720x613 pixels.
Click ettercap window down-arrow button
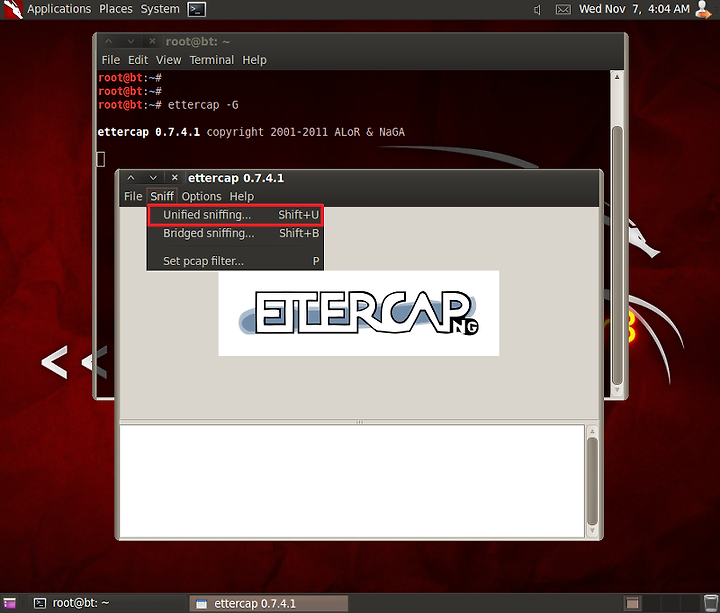click(153, 178)
